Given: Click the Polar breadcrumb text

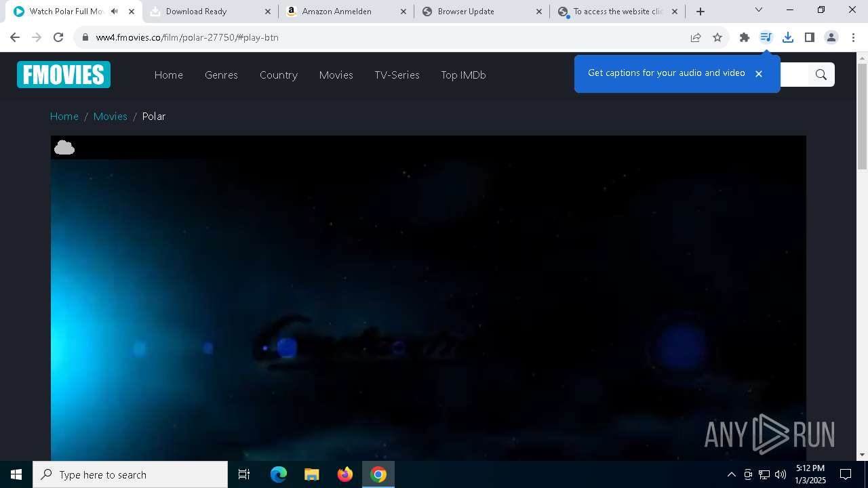Looking at the screenshot, I should [154, 117].
